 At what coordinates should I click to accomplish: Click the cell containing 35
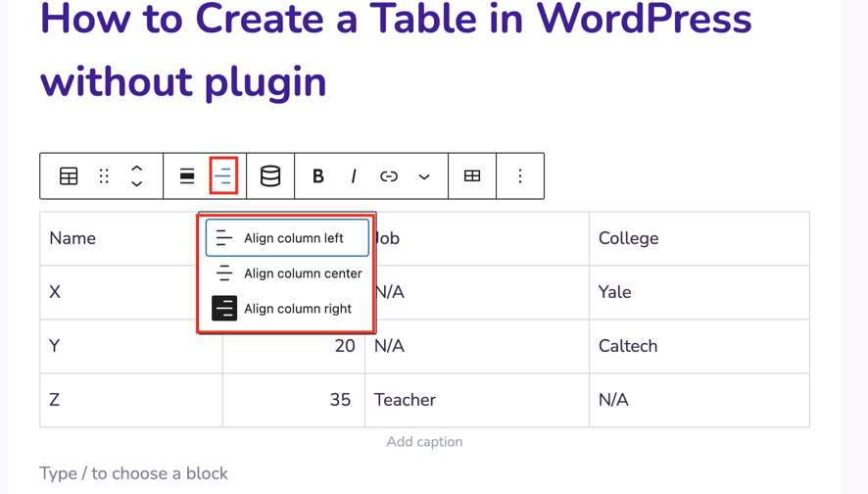pos(293,399)
